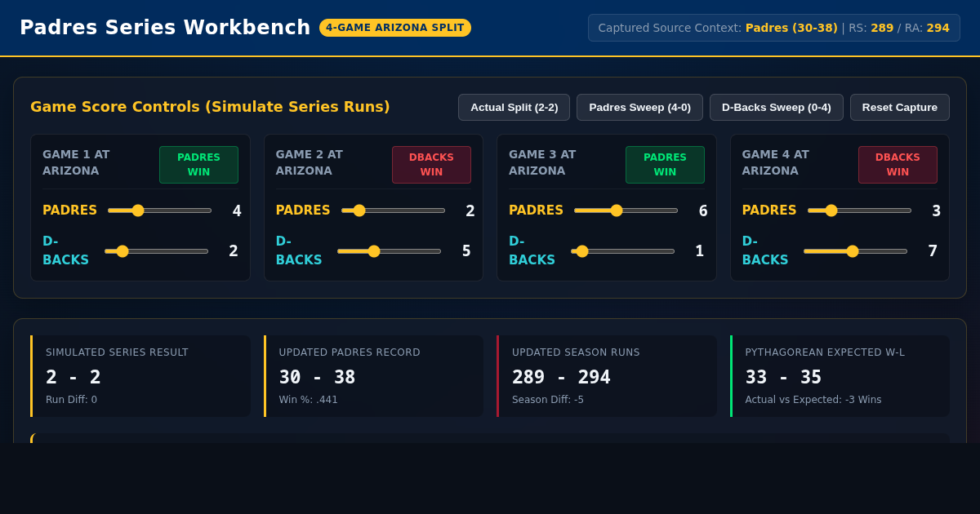
Task: Adjust Game 2 D-Backs runs slider
Action: click(389, 251)
